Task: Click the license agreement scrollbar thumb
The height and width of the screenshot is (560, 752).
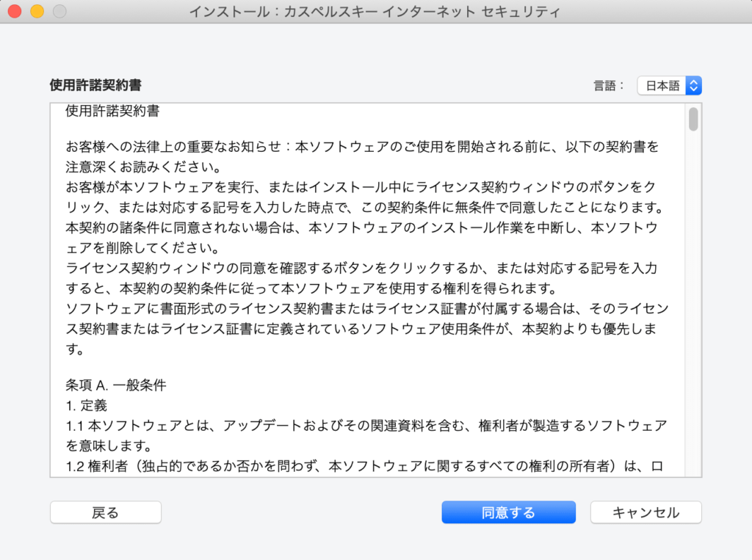Action: click(x=693, y=119)
